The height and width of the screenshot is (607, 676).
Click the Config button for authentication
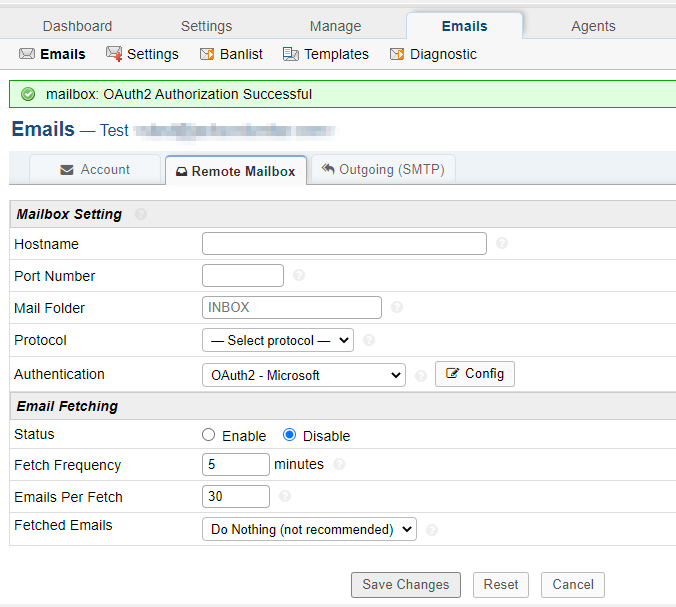pyautogui.click(x=475, y=374)
